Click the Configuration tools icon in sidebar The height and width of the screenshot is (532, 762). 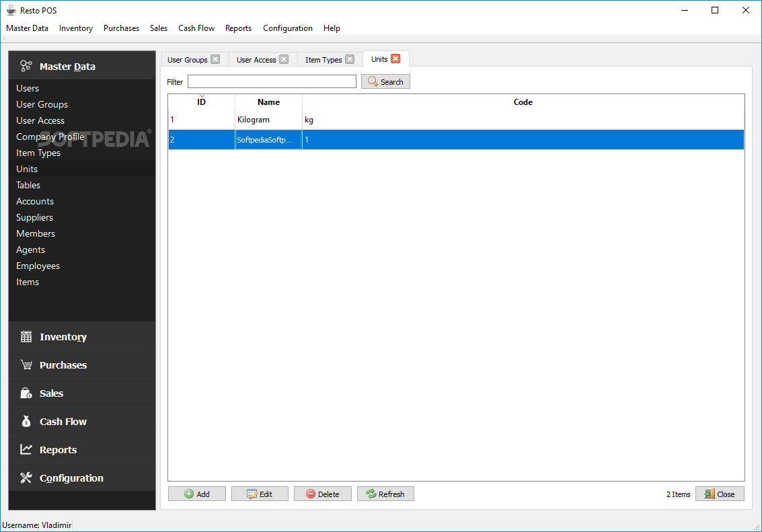point(26,478)
